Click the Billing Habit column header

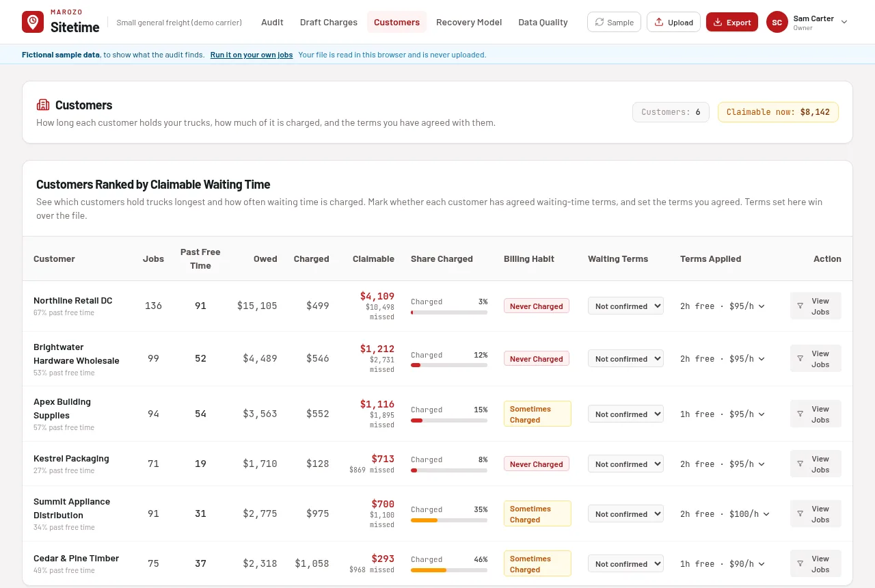pyautogui.click(x=529, y=259)
